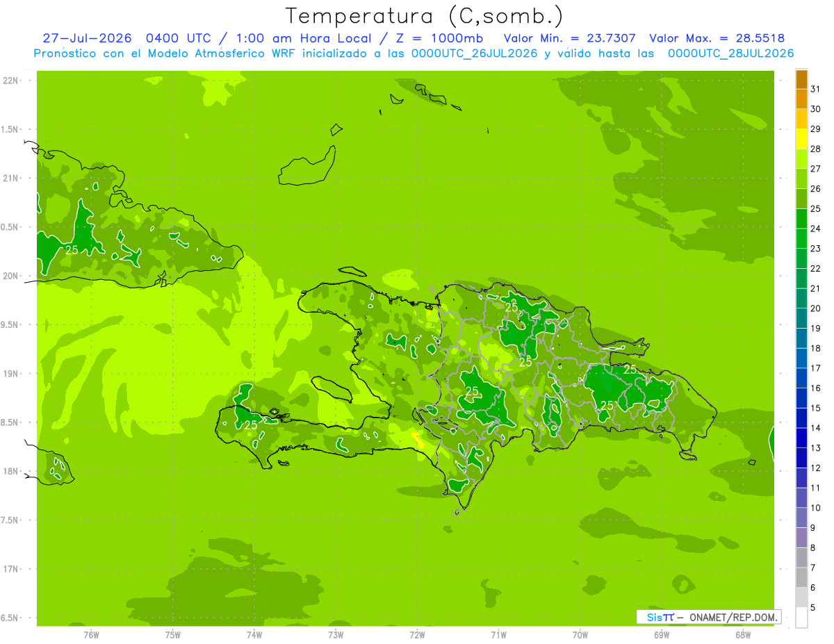Click the "20N" latitude label
Image resolution: width=834 pixels, height=644 pixels.
click(10, 276)
